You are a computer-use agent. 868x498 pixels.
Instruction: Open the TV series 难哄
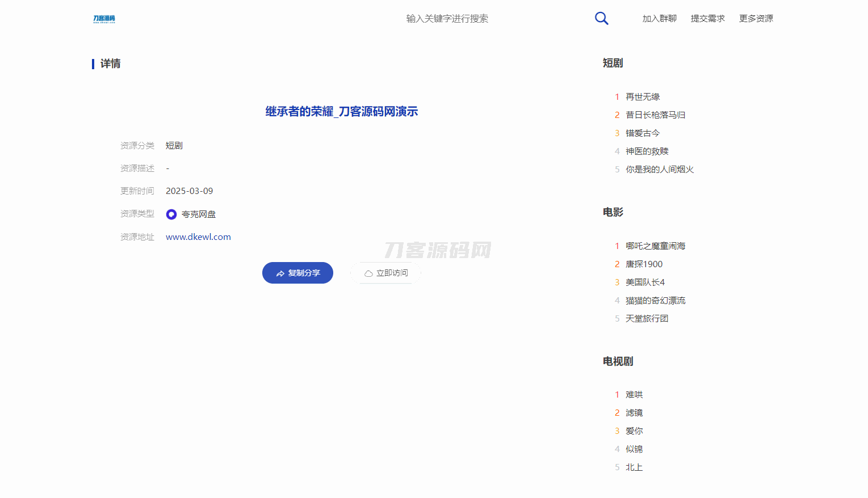click(x=634, y=395)
